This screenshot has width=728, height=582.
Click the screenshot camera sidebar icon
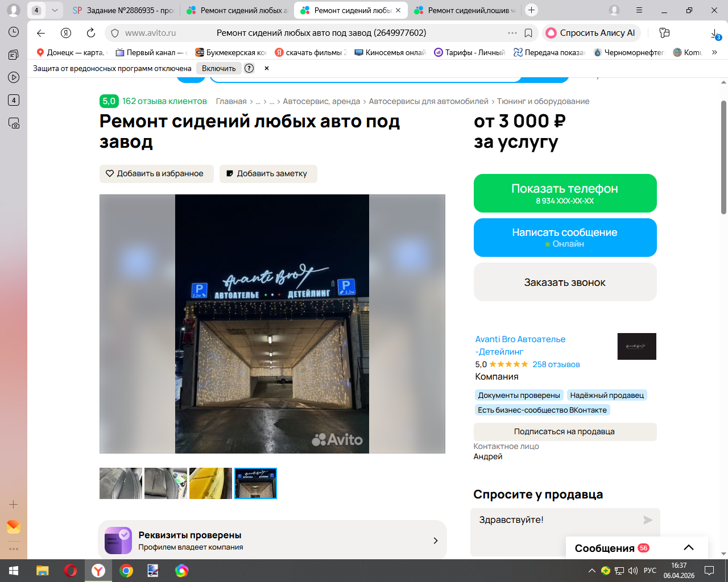[14, 123]
